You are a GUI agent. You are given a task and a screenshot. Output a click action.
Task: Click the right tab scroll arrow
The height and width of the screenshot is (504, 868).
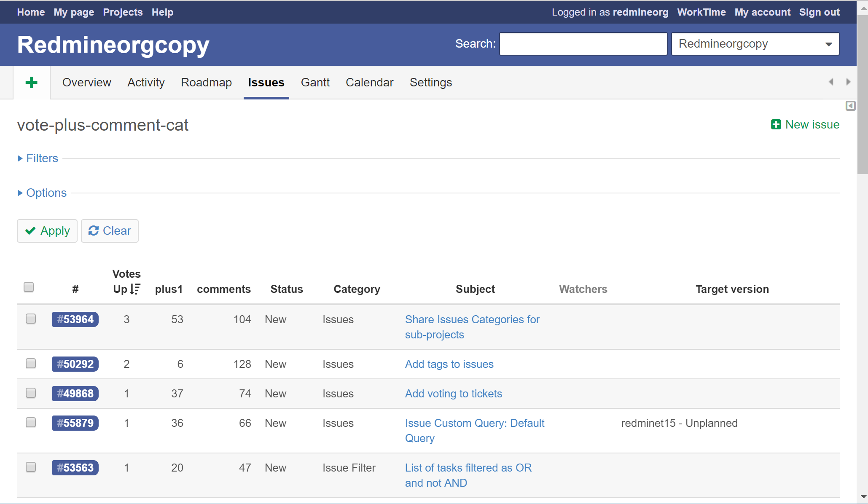(848, 82)
